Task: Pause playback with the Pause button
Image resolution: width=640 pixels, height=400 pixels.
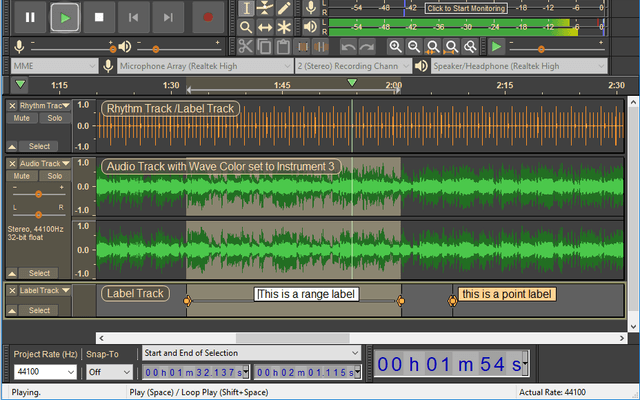Action: click(x=30, y=17)
